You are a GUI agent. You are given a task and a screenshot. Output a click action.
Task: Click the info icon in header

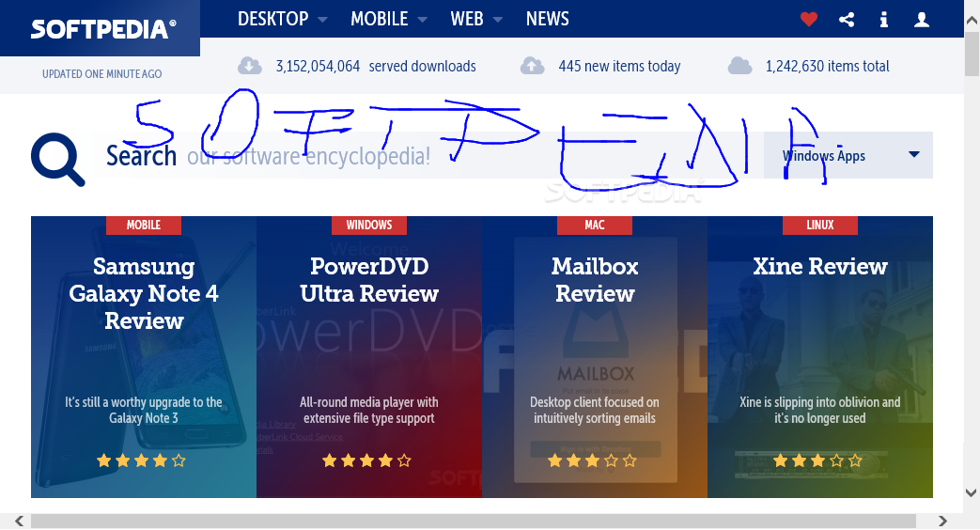point(884,20)
